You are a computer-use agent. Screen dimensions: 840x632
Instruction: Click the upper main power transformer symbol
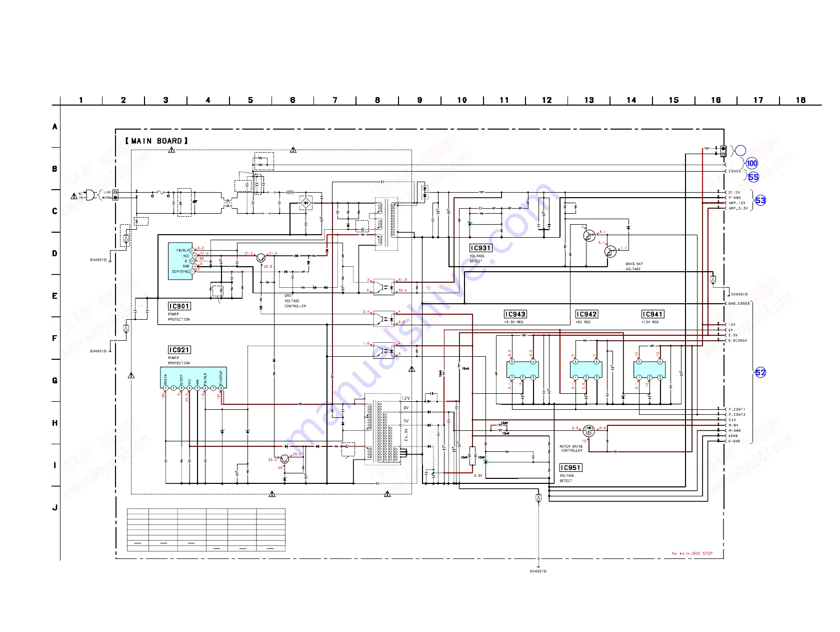point(386,223)
